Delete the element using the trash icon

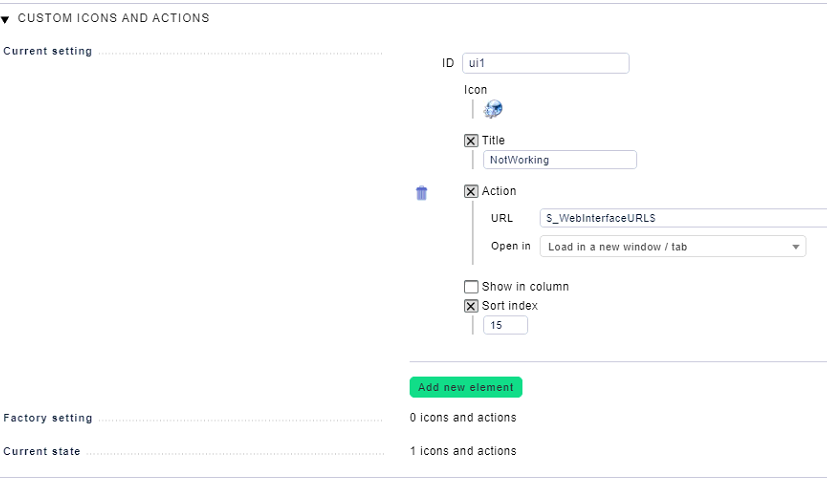[x=421, y=193]
